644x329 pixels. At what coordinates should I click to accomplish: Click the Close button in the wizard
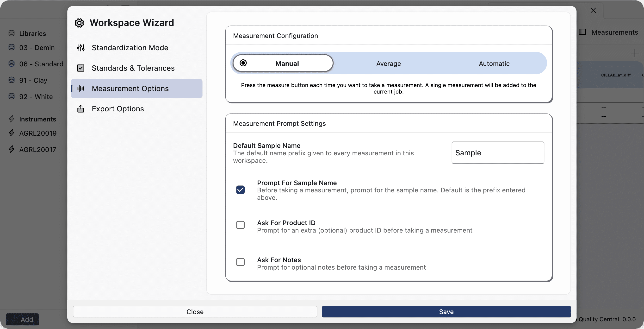coord(195,311)
